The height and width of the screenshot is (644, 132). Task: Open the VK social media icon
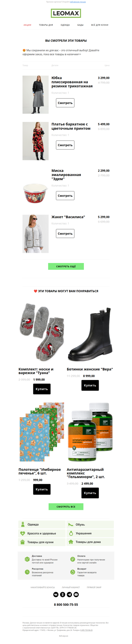56,594
